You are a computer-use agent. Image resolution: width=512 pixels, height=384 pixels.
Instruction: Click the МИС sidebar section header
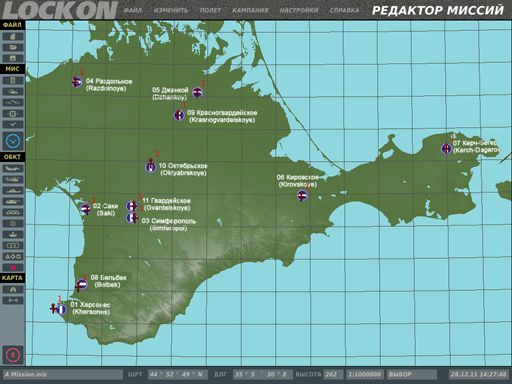13,69
